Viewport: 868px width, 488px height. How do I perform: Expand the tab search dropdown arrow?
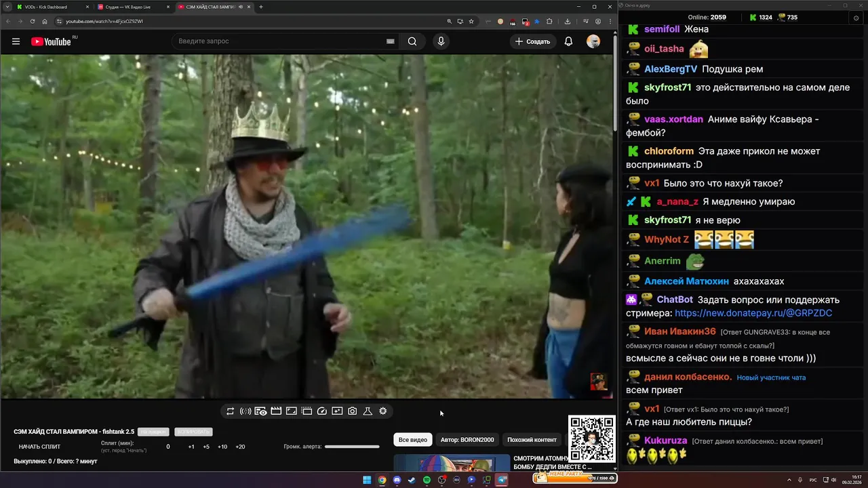click(7, 7)
